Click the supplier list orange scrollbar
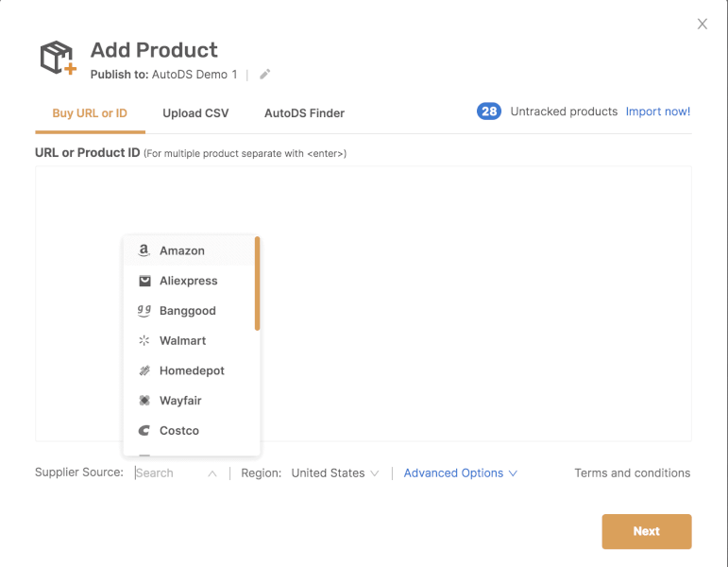The image size is (728, 567). click(x=257, y=283)
